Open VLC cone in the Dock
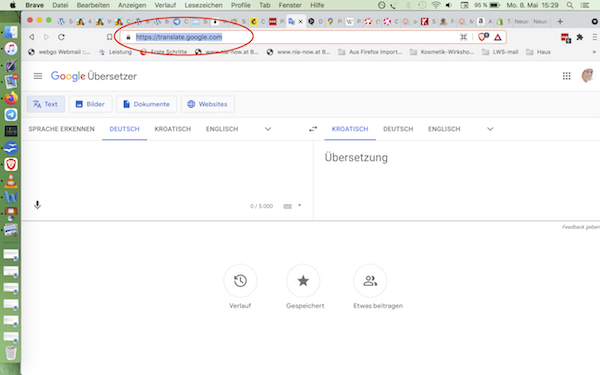The width and height of the screenshot is (600, 375). pyautogui.click(x=11, y=181)
